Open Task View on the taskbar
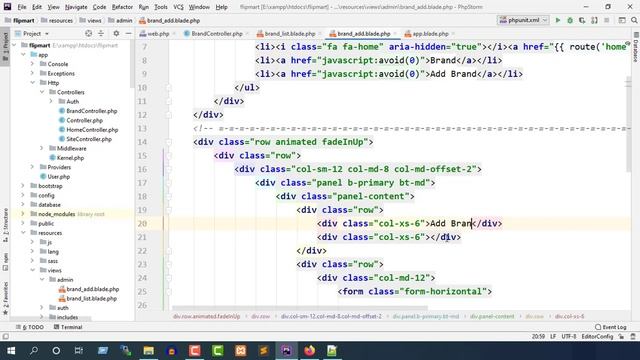Screen dimensions: 640x360 coord(79,351)
